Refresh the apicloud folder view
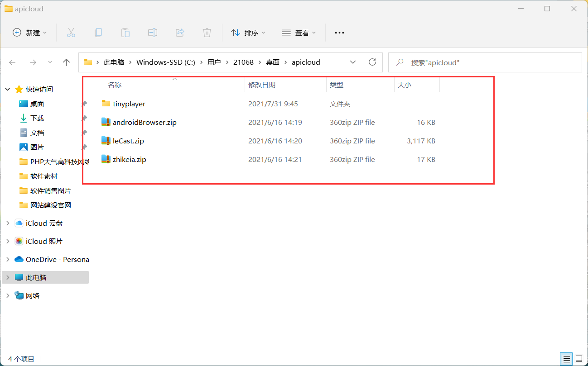The width and height of the screenshot is (588, 366). click(372, 62)
